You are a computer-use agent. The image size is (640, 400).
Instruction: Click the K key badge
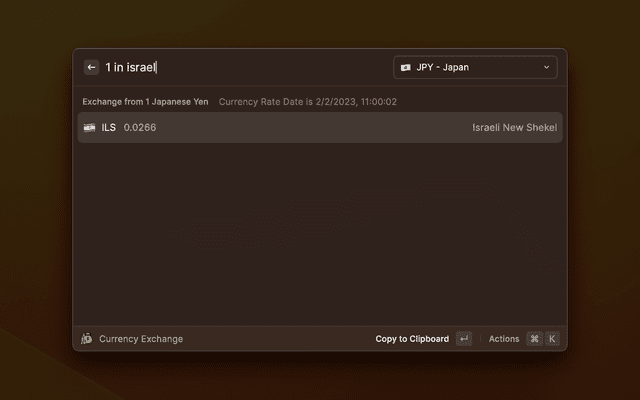551,339
